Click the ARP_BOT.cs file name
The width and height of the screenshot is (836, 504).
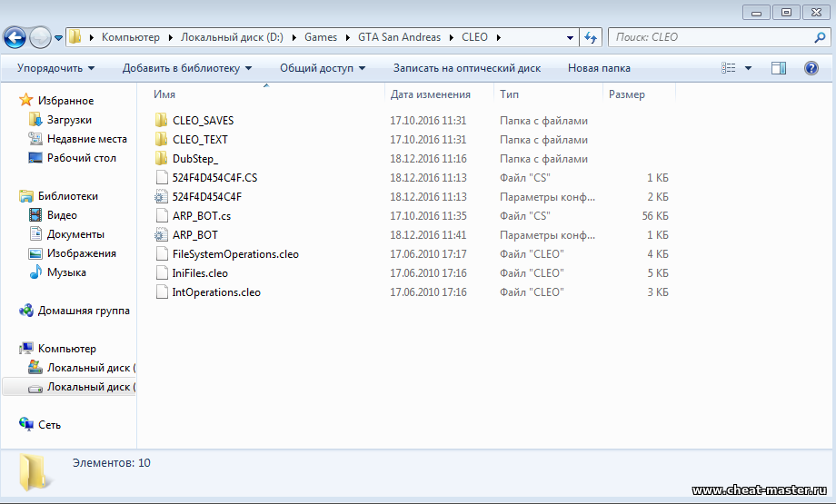202,216
